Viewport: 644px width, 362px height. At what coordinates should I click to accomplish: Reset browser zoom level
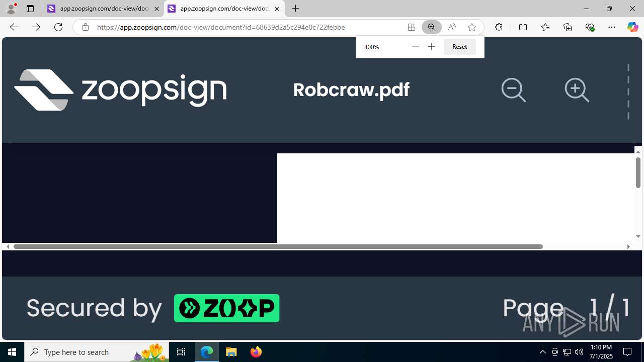[459, 47]
